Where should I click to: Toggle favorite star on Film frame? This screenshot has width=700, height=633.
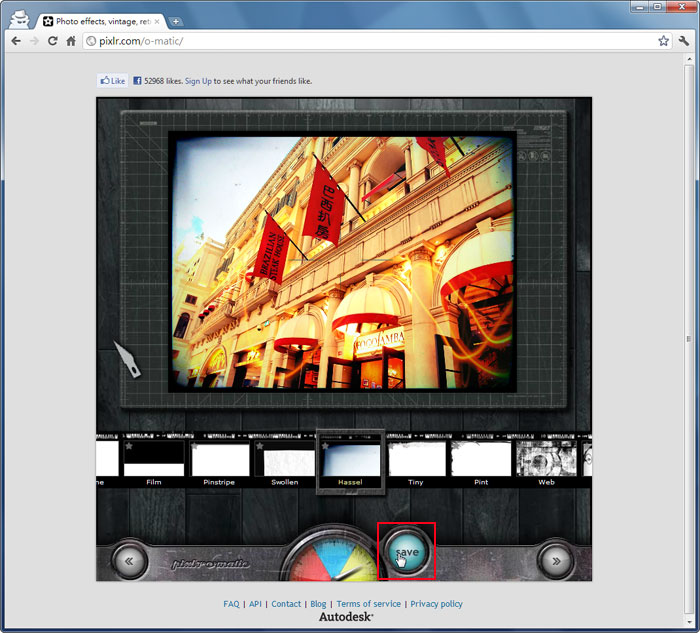129,446
